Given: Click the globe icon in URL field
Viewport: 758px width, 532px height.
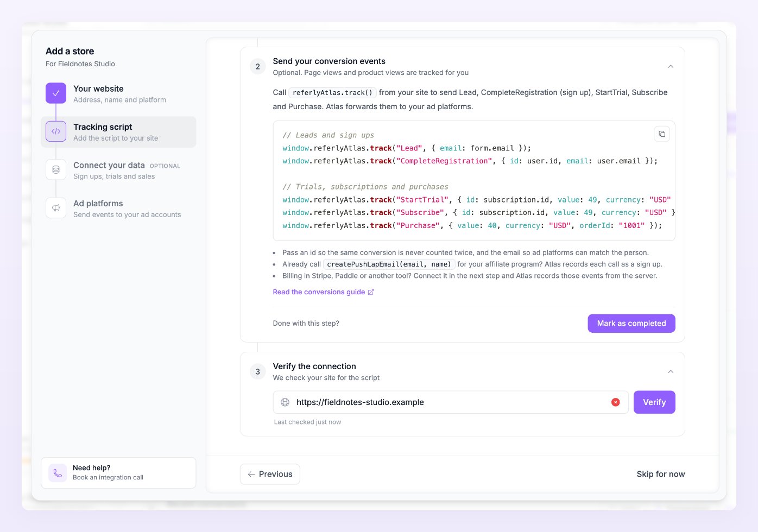Looking at the screenshot, I should pyautogui.click(x=285, y=402).
